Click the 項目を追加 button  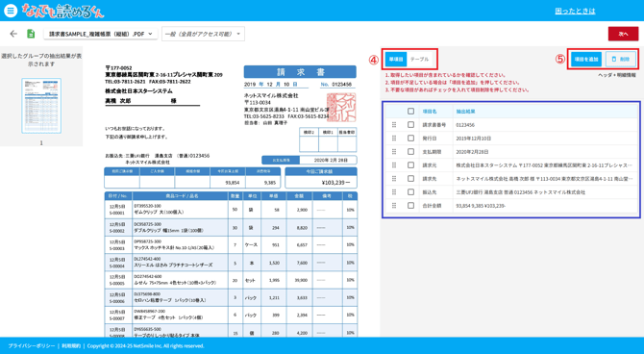tap(586, 60)
